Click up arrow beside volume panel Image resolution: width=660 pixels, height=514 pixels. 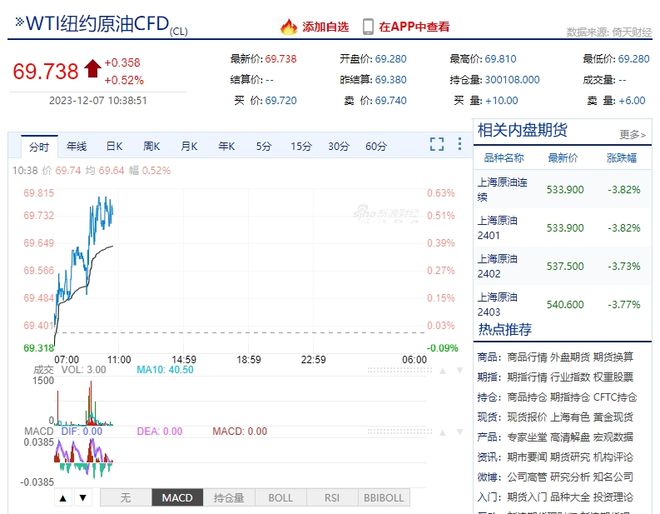tap(443, 371)
